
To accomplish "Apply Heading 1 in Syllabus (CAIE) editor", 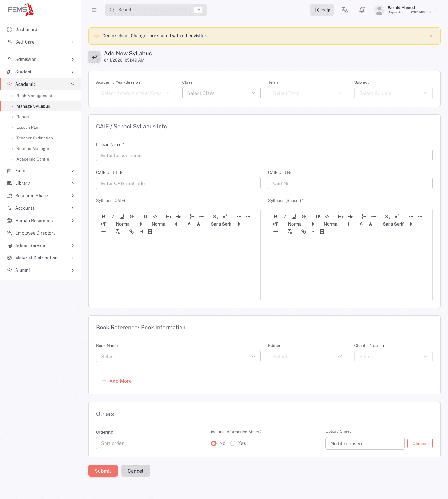I will click(169, 217).
